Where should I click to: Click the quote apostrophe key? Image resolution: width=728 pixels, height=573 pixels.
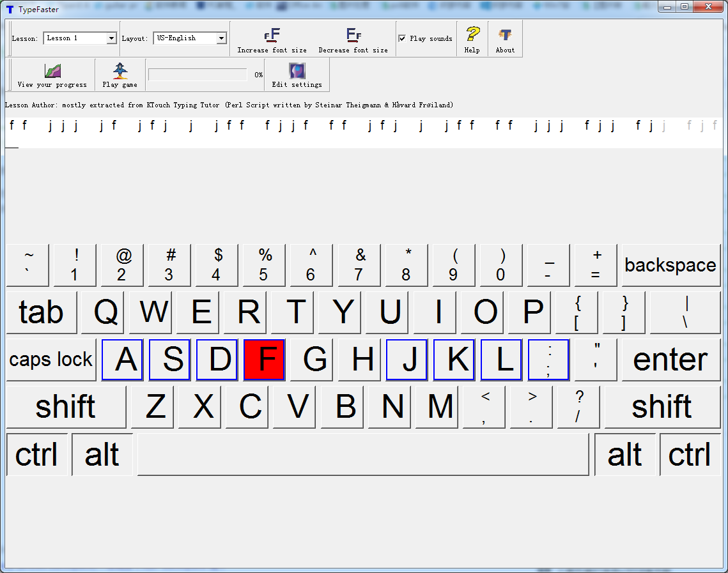pos(596,360)
